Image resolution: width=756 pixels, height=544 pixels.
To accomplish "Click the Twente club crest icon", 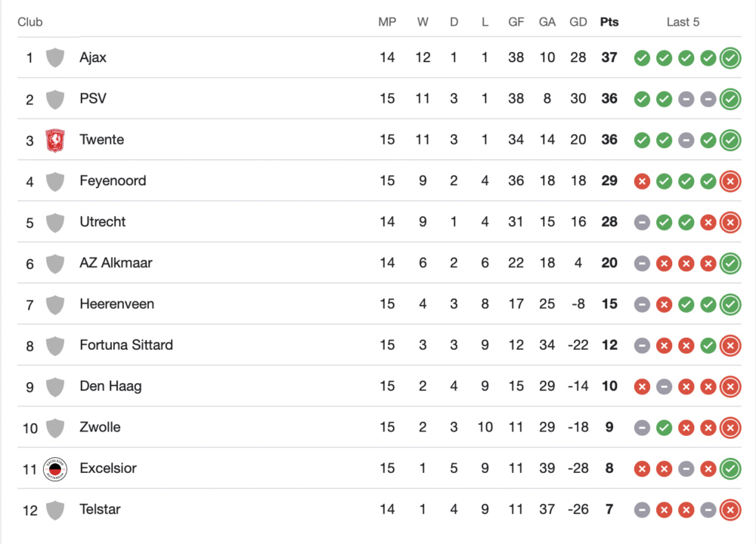I will pos(54,141).
